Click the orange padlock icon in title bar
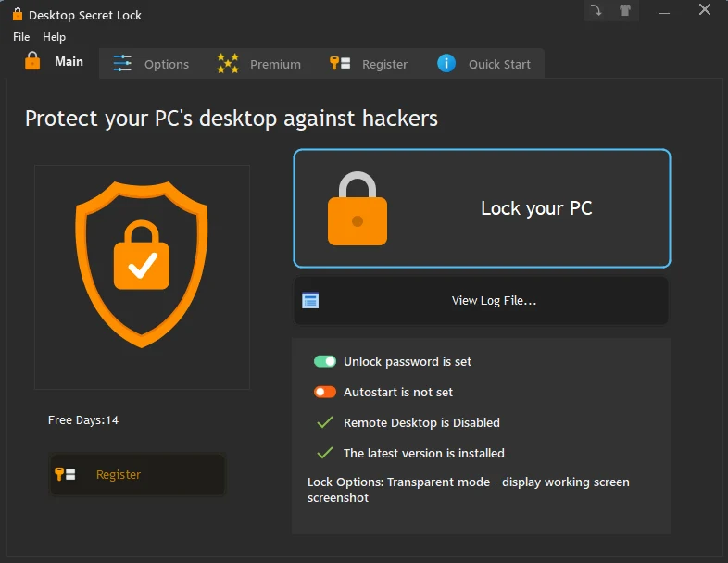The image size is (728, 563). pos(18,15)
